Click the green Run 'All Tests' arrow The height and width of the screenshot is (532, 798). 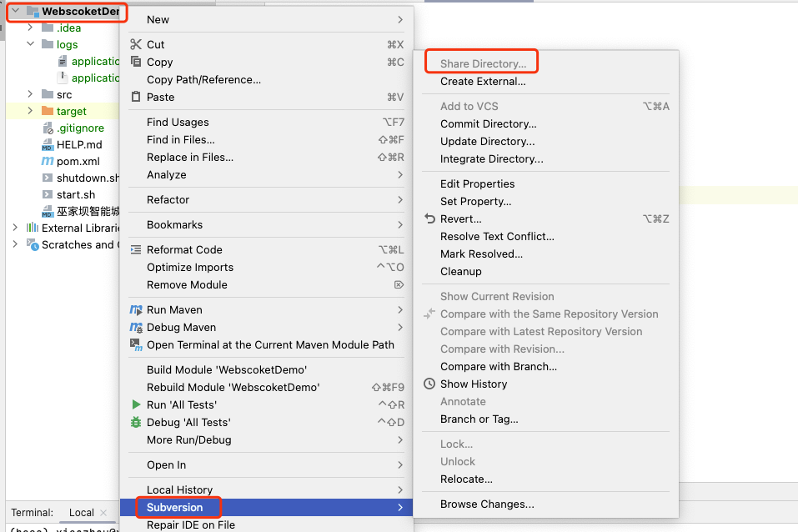click(x=136, y=404)
